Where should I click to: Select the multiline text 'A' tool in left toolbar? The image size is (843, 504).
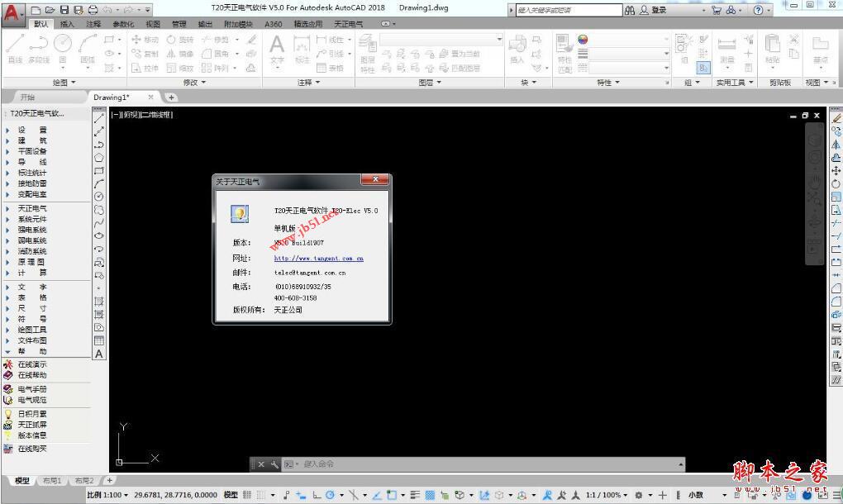point(99,354)
